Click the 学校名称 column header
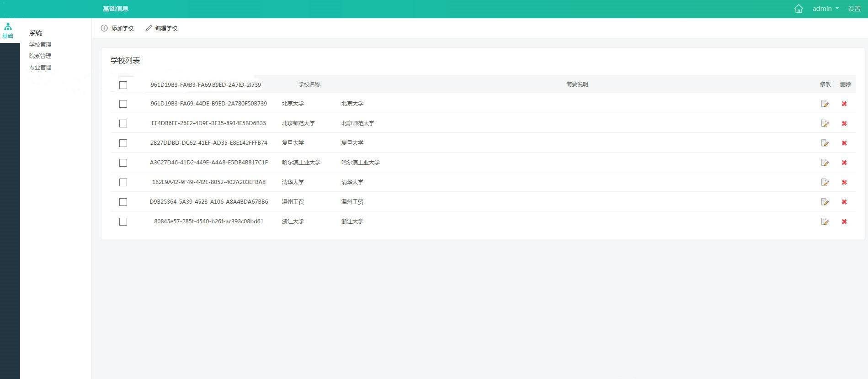 [309, 84]
